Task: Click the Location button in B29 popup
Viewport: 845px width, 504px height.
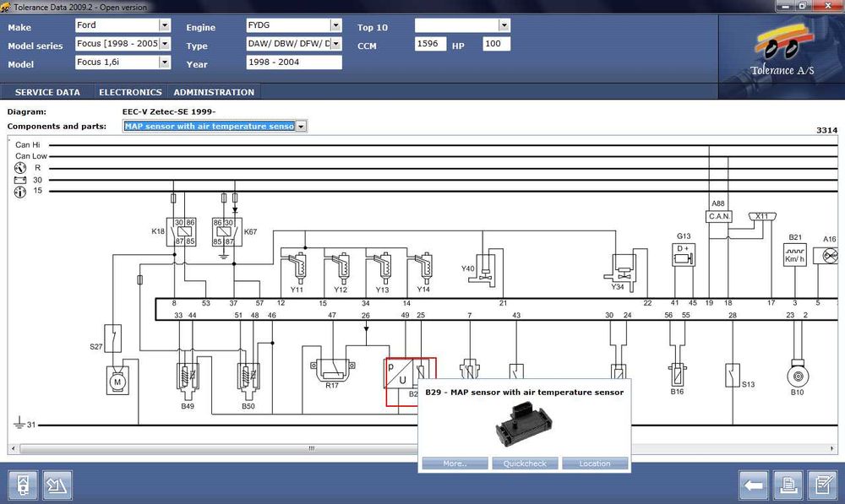Action: (595, 463)
